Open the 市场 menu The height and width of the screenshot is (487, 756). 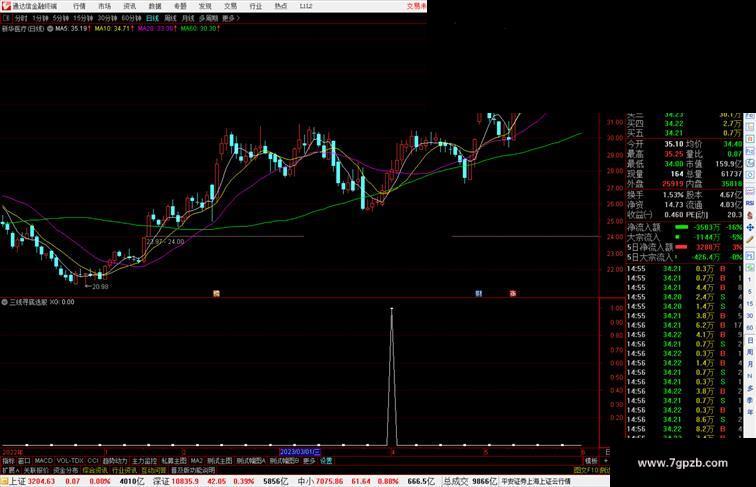pyautogui.click(x=104, y=6)
